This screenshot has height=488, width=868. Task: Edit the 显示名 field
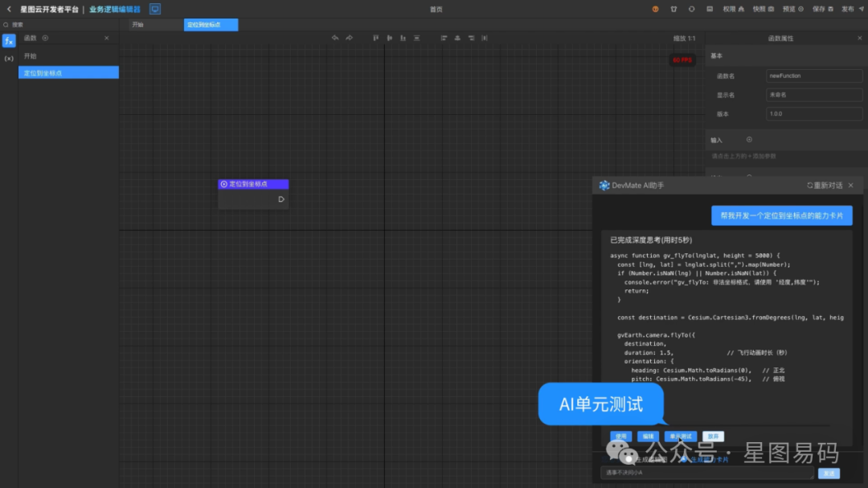813,95
